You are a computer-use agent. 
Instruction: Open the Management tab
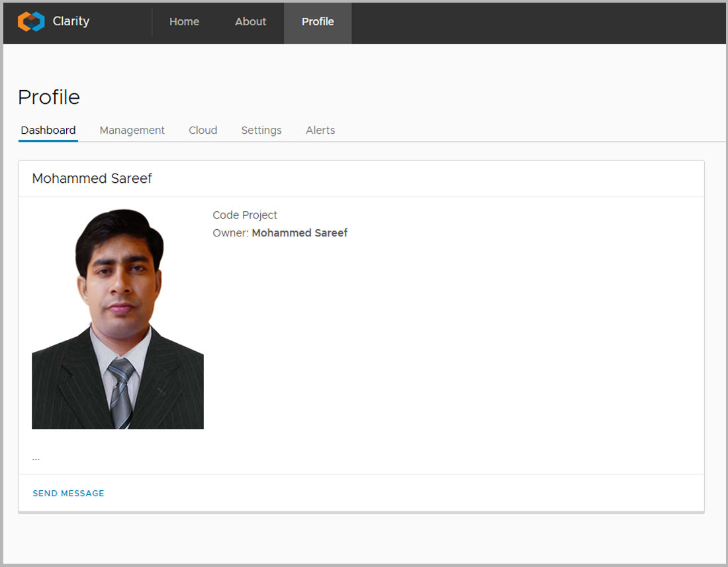click(132, 130)
